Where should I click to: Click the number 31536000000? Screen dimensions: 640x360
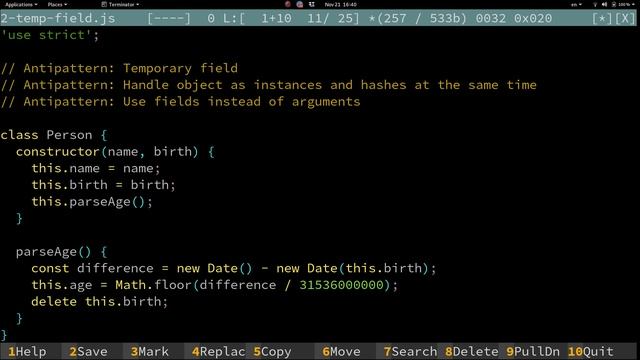(x=342, y=285)
